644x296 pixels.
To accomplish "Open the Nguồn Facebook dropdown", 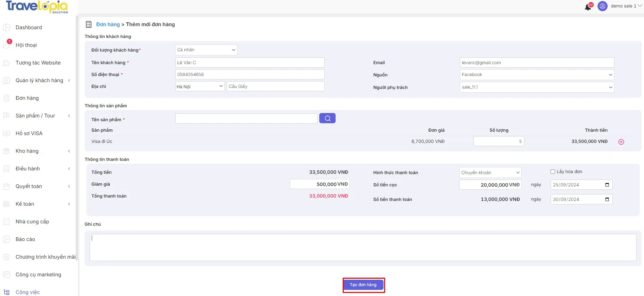I will click(x=537, y=75).
